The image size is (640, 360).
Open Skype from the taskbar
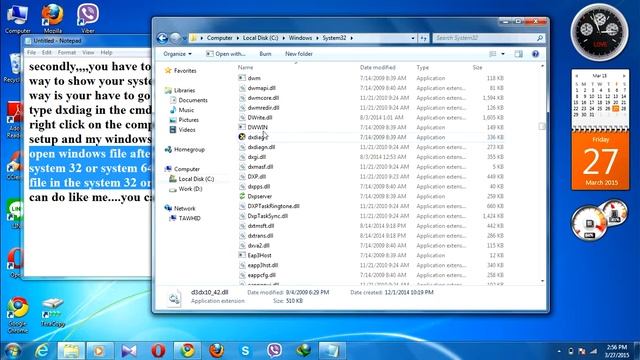coord(245,351)
